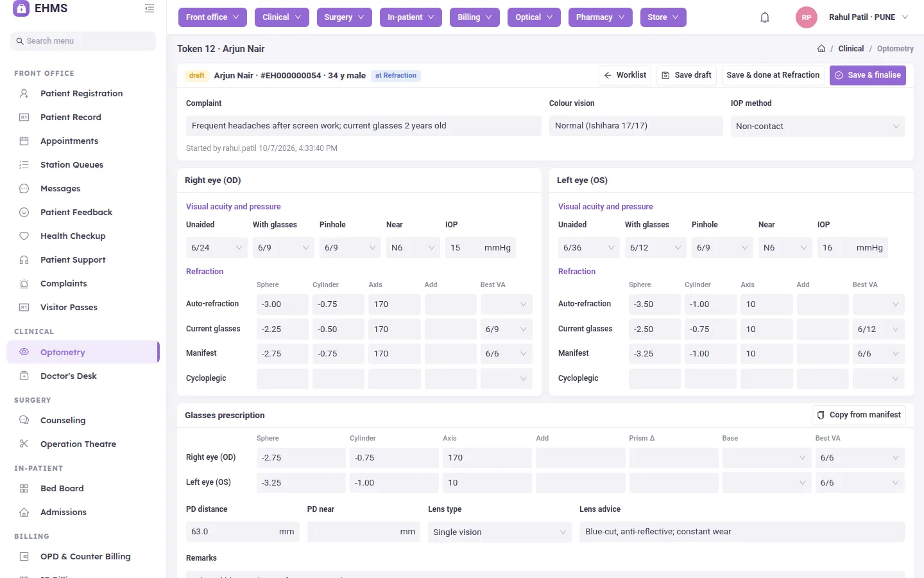
Task: Click the Lens advice field
Action: (x=742, y=532)
